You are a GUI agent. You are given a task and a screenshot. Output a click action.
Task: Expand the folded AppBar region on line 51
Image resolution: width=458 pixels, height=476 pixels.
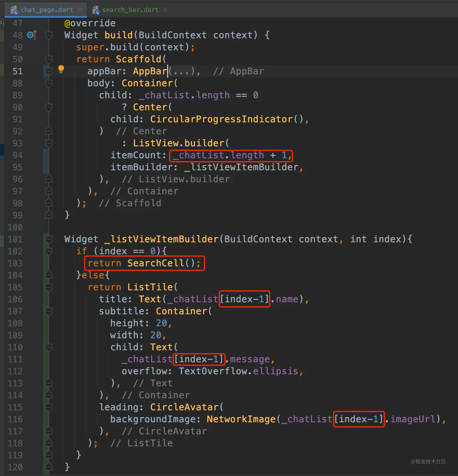[49, 71]
